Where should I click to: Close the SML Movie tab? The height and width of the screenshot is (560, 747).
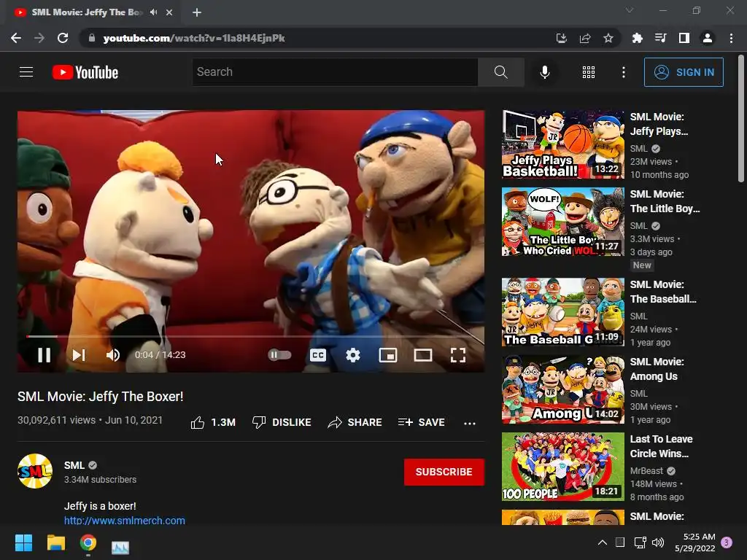pyautogui.click(x=169, y=12)
